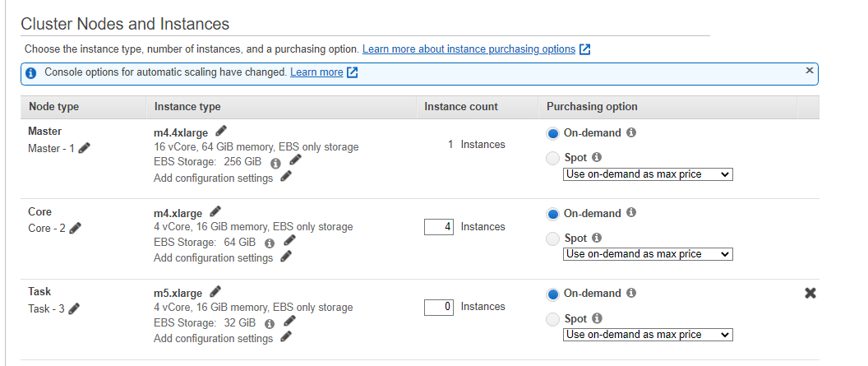Click the Task instance count field
The image size is (868, 366).
tap(440, 307)
